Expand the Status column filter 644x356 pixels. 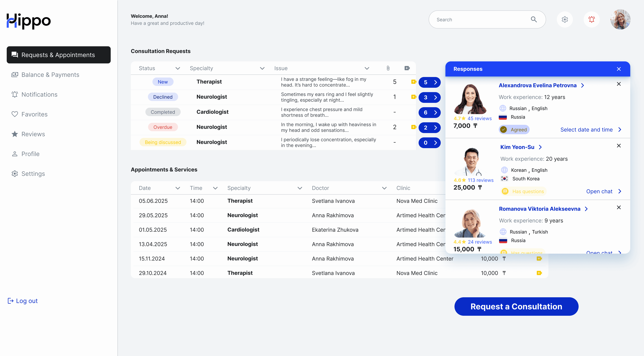178,68
